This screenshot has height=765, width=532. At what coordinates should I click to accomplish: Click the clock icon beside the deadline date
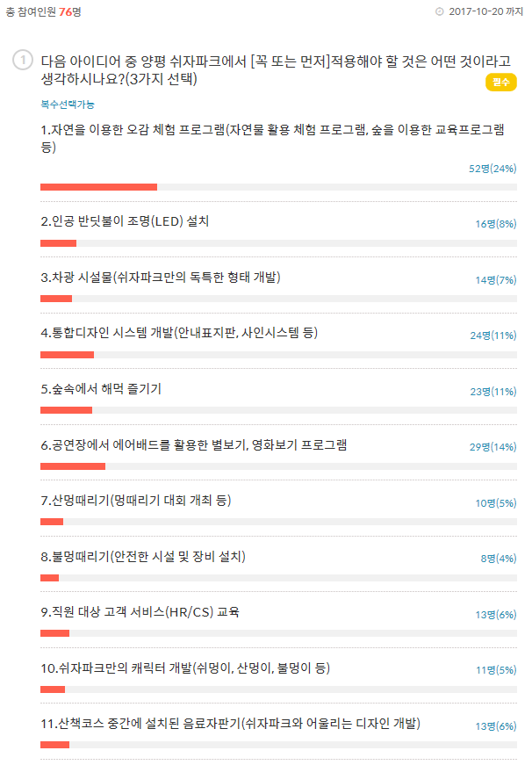[440, 11]
